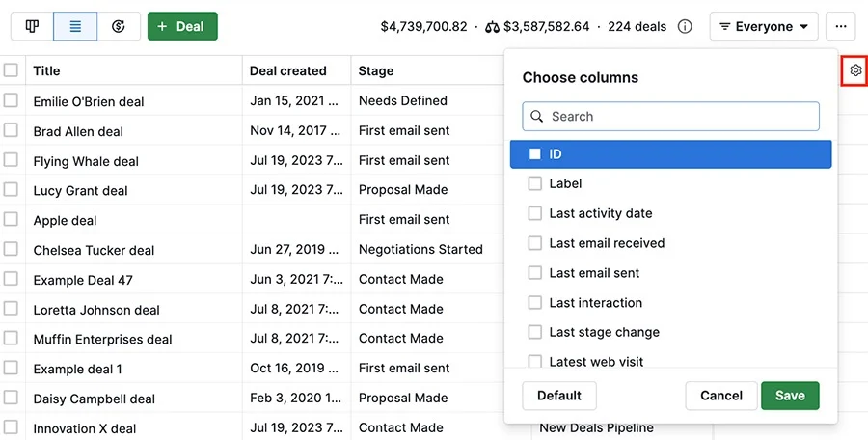
Task: Tick the Last email sent checkbox
Action: click(x=534, y=273)
